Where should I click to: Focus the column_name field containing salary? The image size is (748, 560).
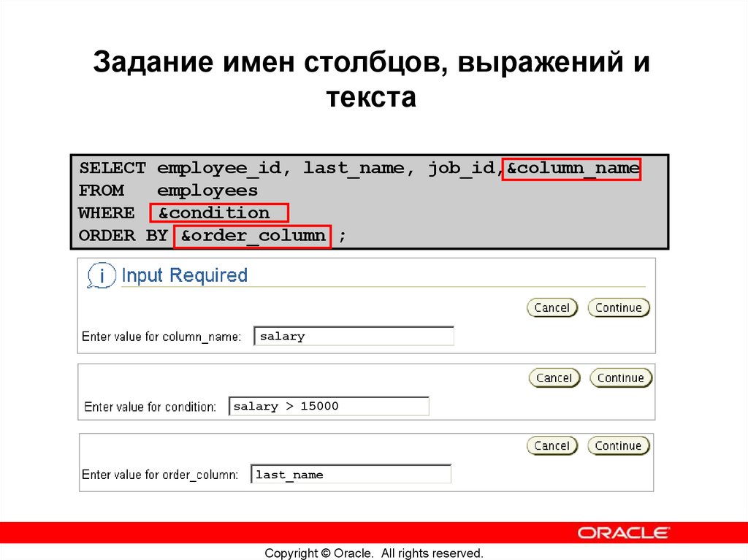point(354,336)
